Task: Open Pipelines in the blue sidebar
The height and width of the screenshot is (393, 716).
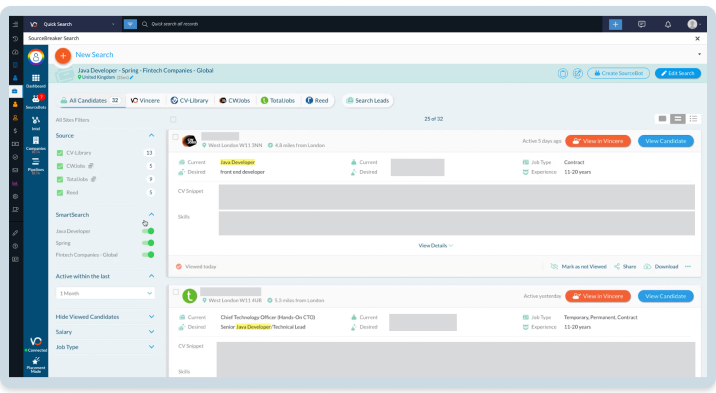Action: click(36, 165)
